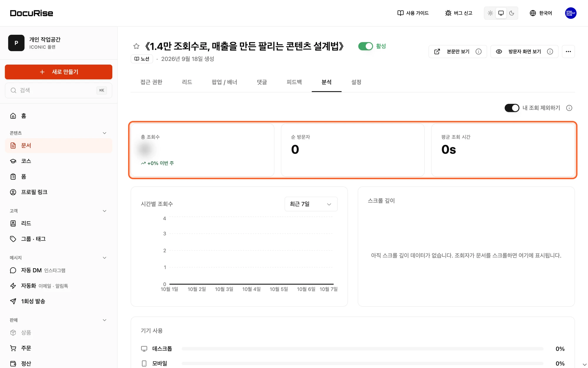This screenshot has height=368, width=588.
Task: Switch to the 리드 tab
Action: [x=187, y=82]
